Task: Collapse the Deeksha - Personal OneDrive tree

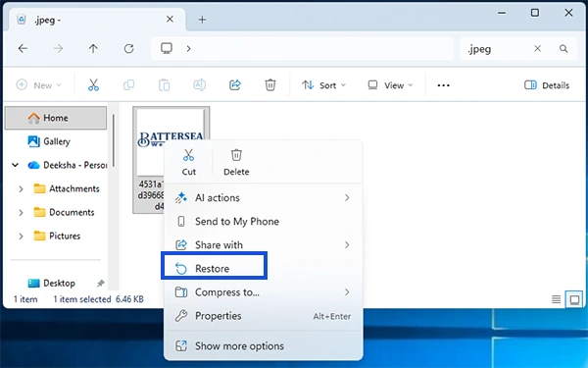Action: [x=15, y=165]
